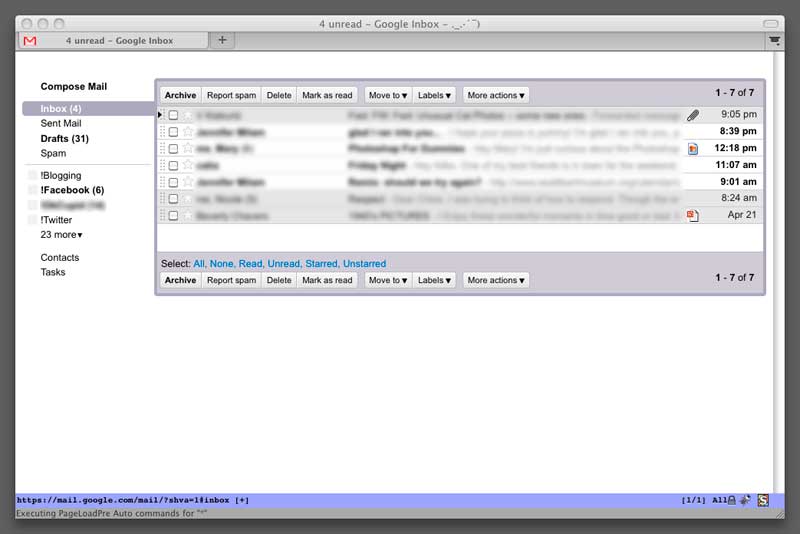Click the Gmail favicon in the tab

coord(30,41)
